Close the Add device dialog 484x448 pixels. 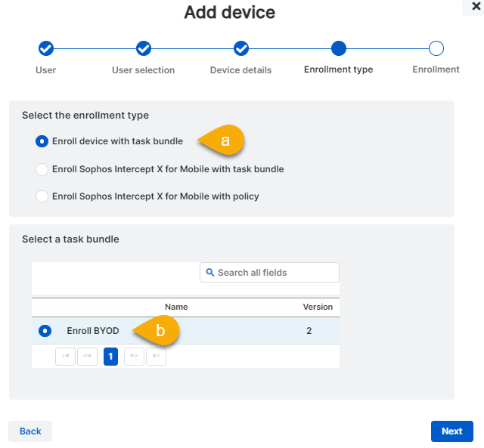(x=476, y=6)
